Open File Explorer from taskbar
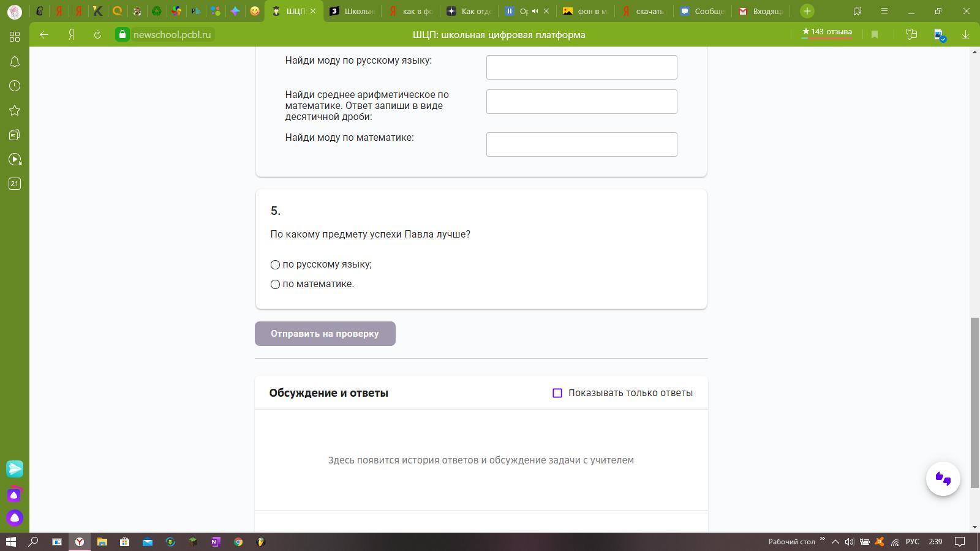This screenshot has height=551, width=980. (102, 542)
